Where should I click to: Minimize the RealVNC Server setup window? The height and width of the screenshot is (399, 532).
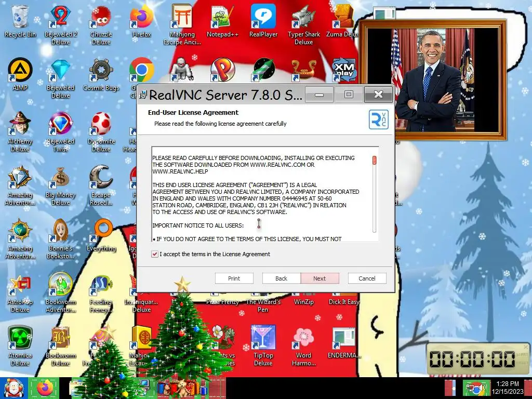[x=320, y=95]
